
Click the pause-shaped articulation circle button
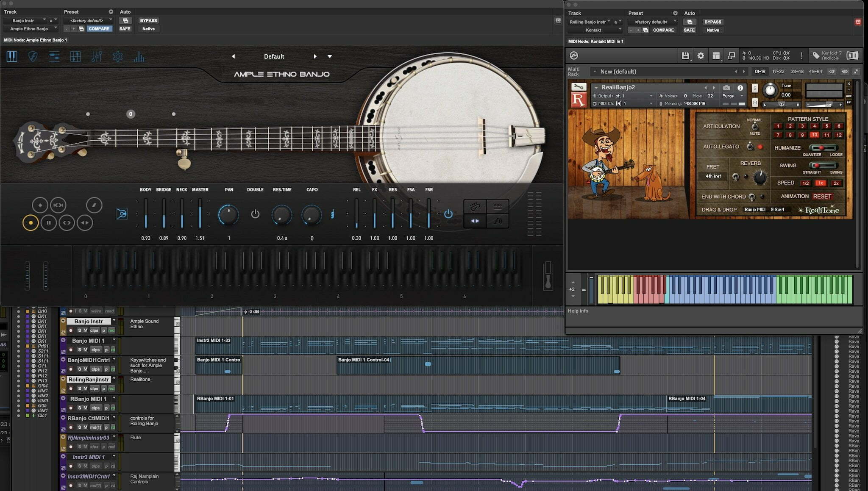pyautogui.click(x=49, y=223)
